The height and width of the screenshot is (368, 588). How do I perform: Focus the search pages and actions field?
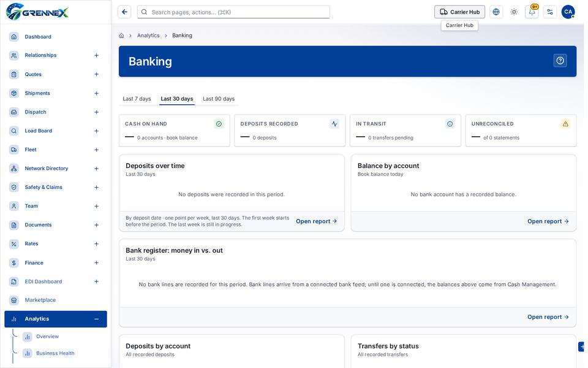233,12
